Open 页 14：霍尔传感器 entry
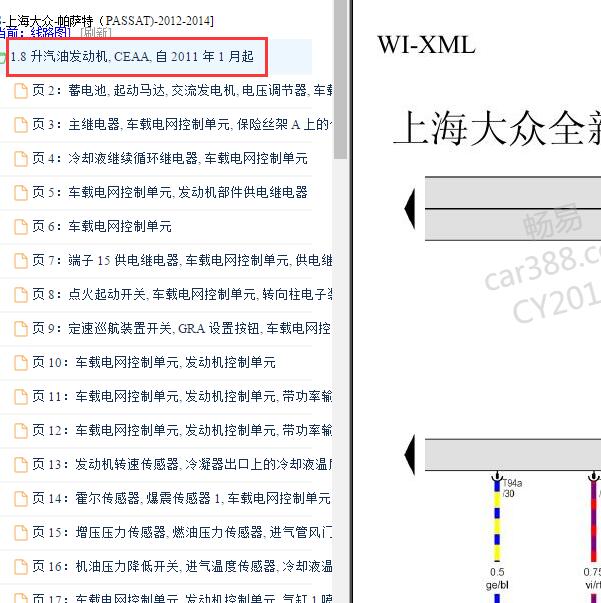This screenshot has height=603, width=601. [181, 498]
